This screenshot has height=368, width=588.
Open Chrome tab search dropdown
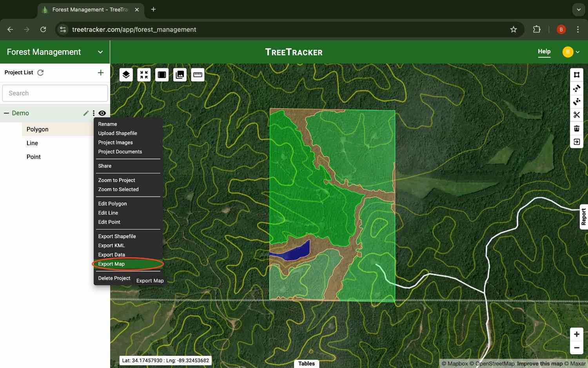pos(579,9)
